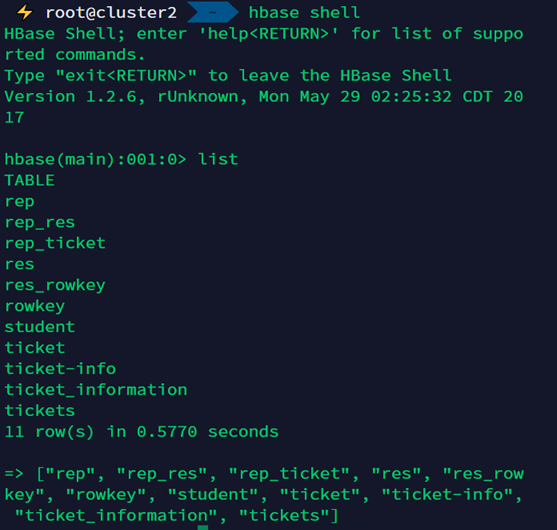Click the 'tickets' table row
Viewport: 557px width, 530px height.
[40, 411]
